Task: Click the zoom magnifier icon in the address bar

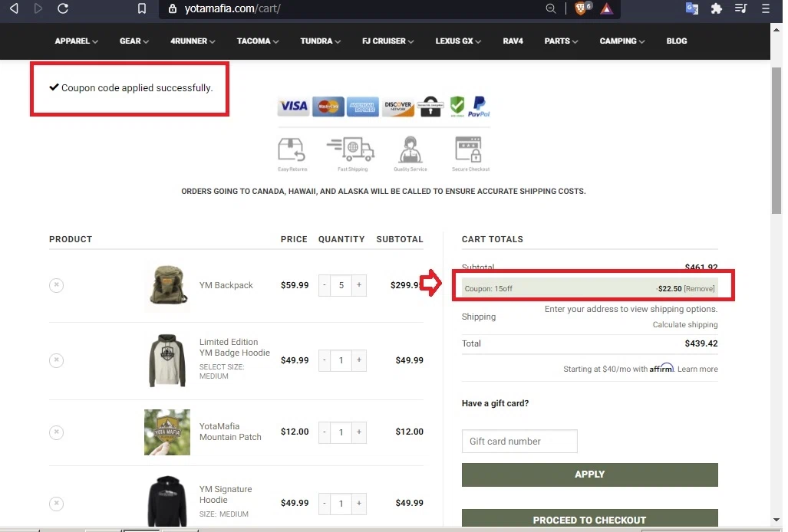Action: coord(551,8)
